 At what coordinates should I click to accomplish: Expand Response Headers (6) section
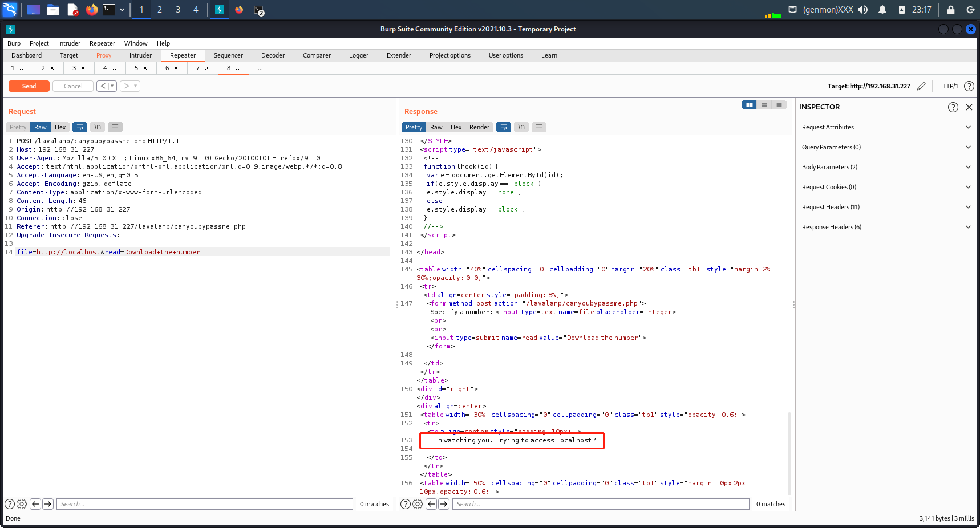click(x=886, y=227)
